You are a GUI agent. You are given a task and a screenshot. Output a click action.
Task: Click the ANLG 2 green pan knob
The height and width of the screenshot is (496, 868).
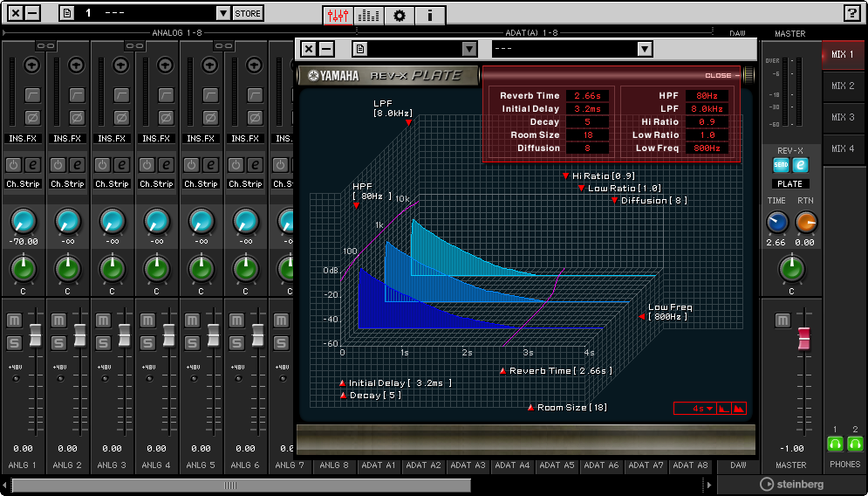coord(68,269)
